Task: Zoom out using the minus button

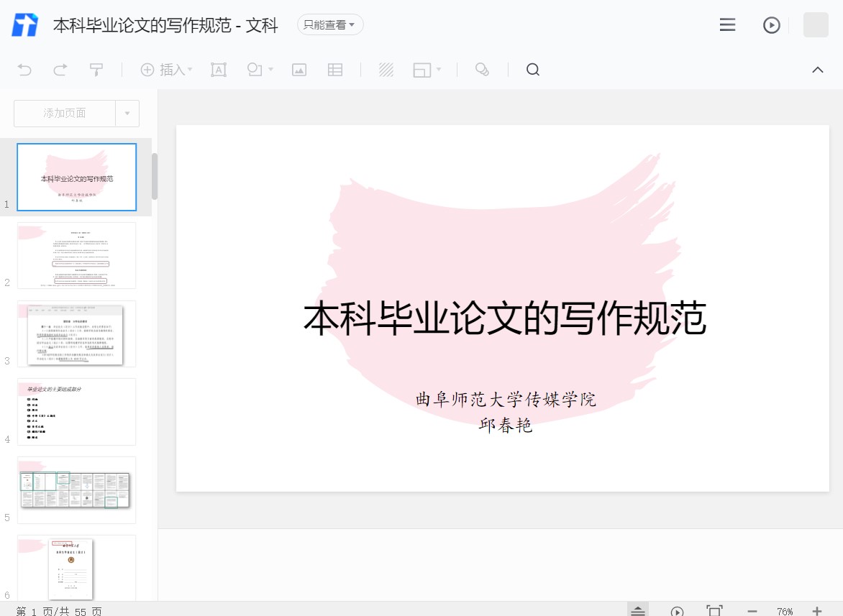Action: tap(752, 611)
